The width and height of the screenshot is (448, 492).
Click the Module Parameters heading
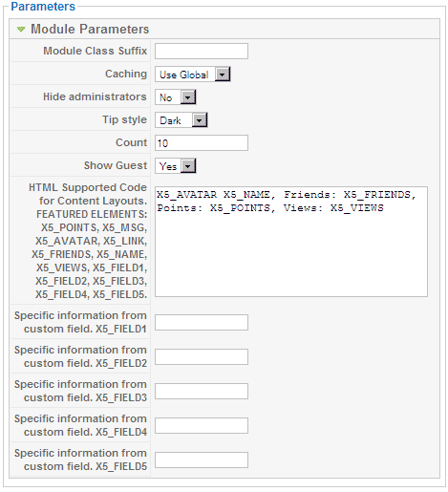90,29
